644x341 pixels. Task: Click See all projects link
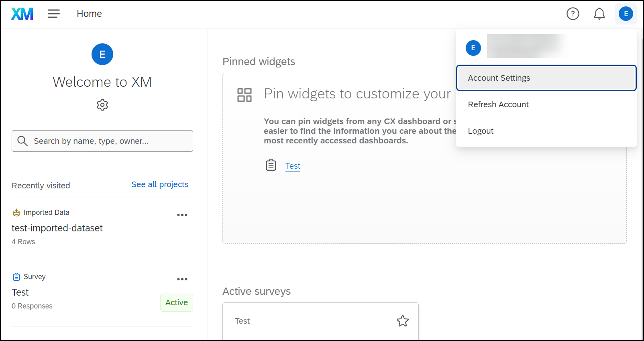pos(160,184)
